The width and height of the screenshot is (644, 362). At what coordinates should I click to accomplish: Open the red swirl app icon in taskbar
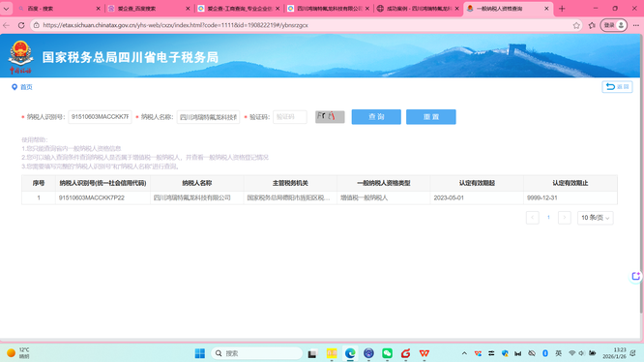(x=406, y=353)
